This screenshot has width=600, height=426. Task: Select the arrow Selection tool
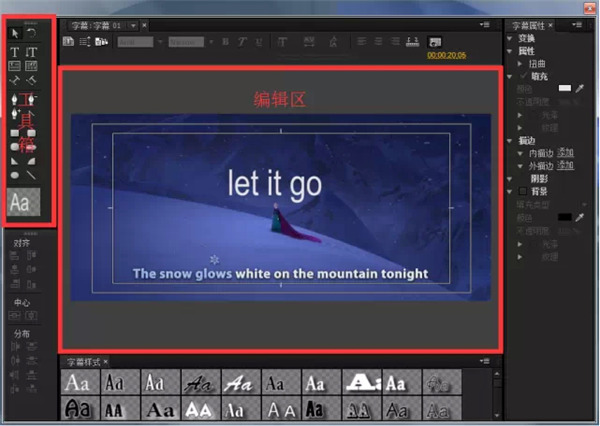click(15, 33)
